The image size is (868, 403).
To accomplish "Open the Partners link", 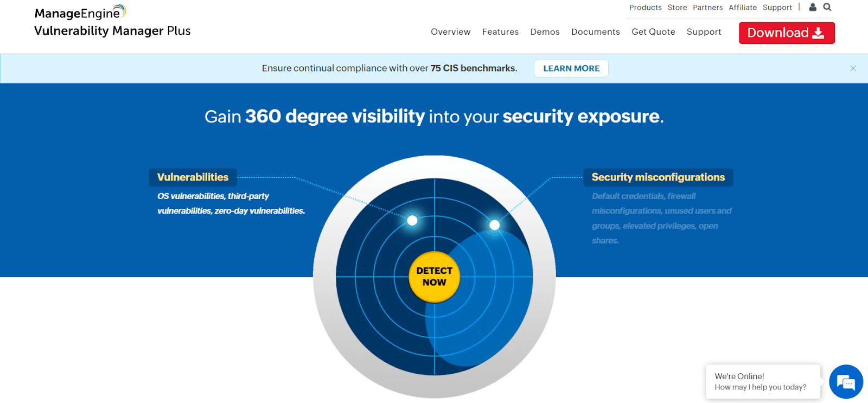I will (x=708, y=8).
